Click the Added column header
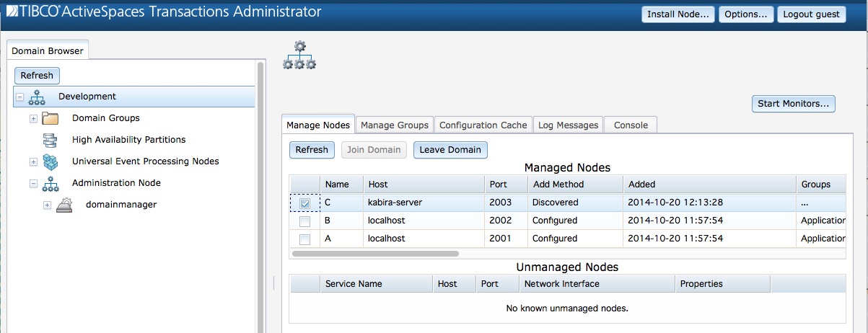Image resolution: width=868 pixels, height=333 pixels. 709,185
